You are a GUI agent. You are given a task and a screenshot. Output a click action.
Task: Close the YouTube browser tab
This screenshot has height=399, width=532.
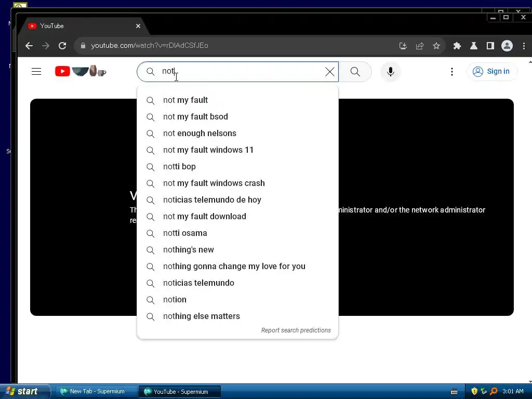[x=138, y=26]
